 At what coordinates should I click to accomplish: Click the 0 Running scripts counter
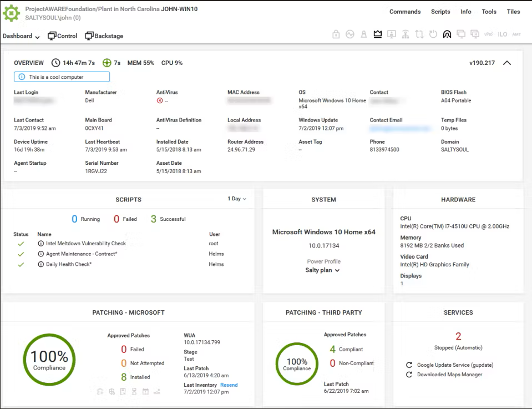coord(86,219)
